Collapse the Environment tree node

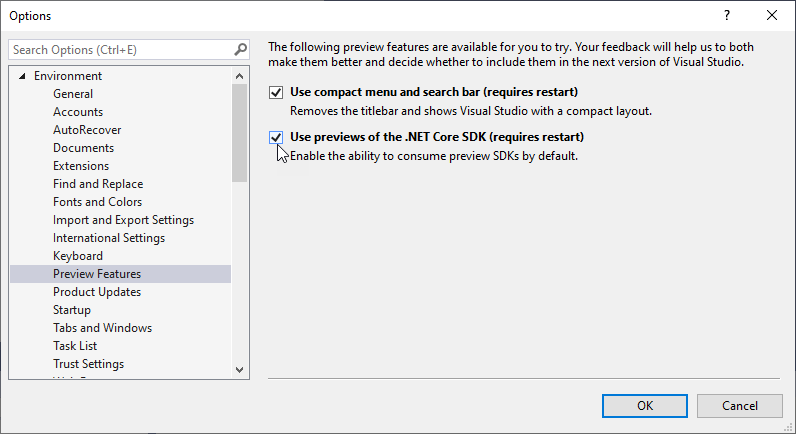pos(22,76)
